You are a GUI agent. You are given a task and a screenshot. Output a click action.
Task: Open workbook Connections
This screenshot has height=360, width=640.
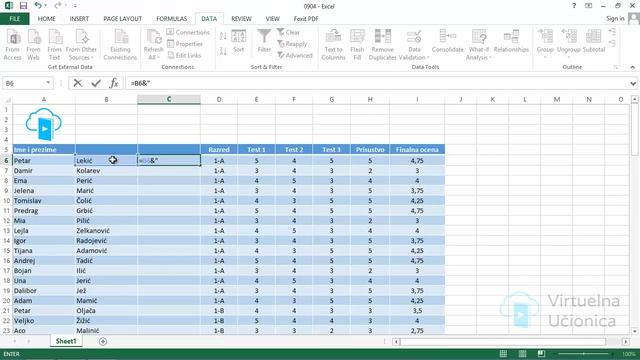pyautogui.click(x=188, y=32)
